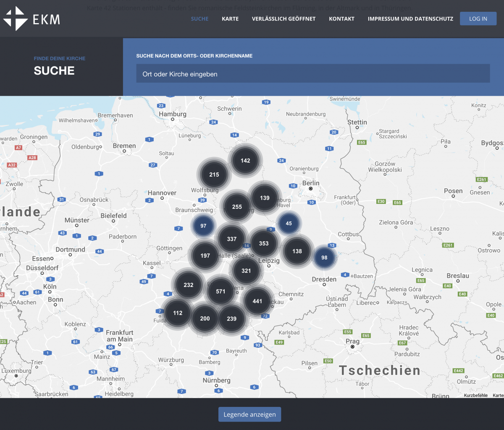The image size is (504, 430).
Task: Open Verlässlich Geöffnet page
Action: click(x=283, y=19)
